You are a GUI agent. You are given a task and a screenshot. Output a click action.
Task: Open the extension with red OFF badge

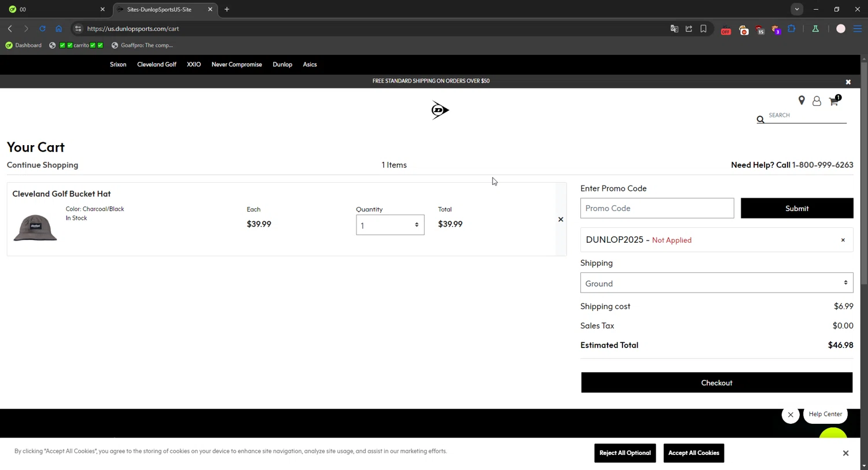(x=726, y=29)
